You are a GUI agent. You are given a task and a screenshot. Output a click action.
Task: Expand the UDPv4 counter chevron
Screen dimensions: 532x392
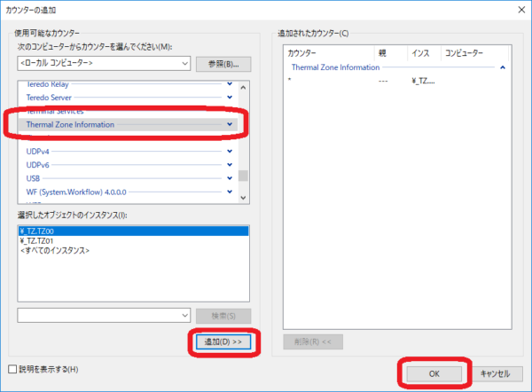click(x=230, y=151)
